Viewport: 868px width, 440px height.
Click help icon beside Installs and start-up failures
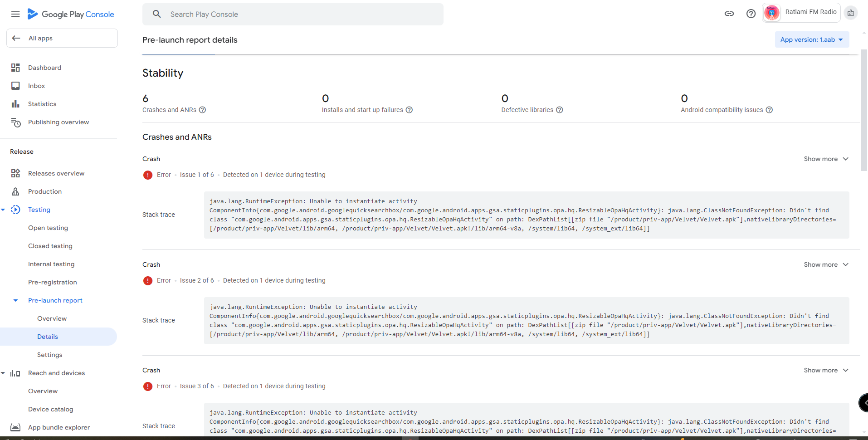coord(409,110)
